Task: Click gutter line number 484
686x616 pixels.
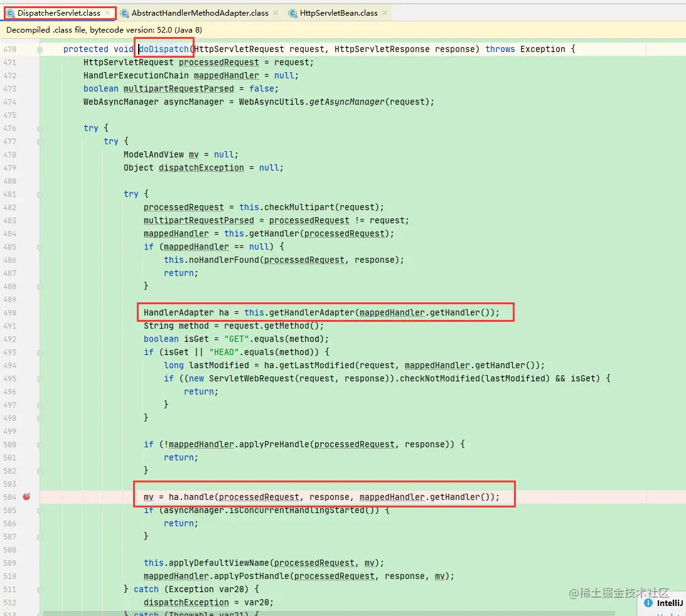Action: [9, 234]
